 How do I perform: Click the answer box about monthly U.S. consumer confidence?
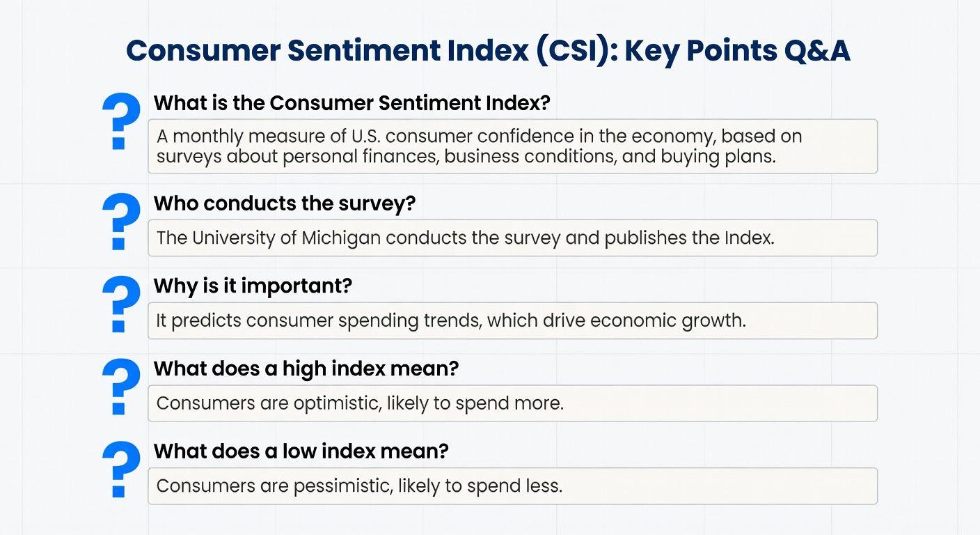512,146
